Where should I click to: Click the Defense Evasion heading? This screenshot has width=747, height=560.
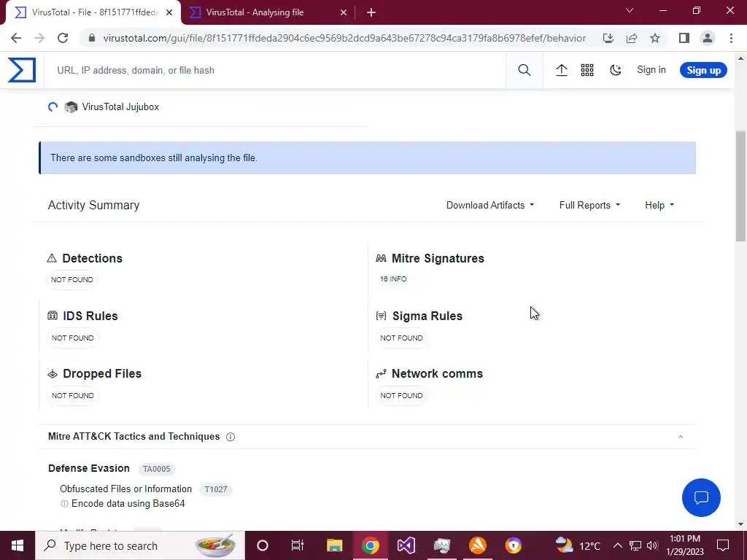tap(88, 468)
